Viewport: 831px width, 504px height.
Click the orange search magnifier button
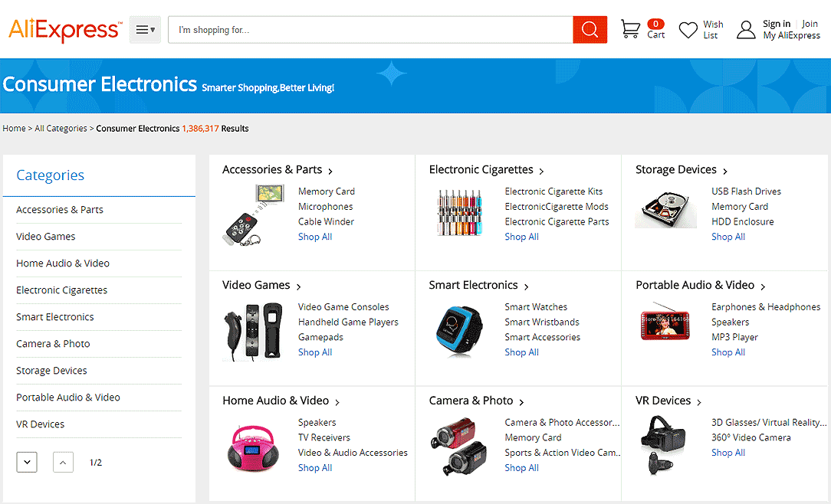tap(590, 30)
